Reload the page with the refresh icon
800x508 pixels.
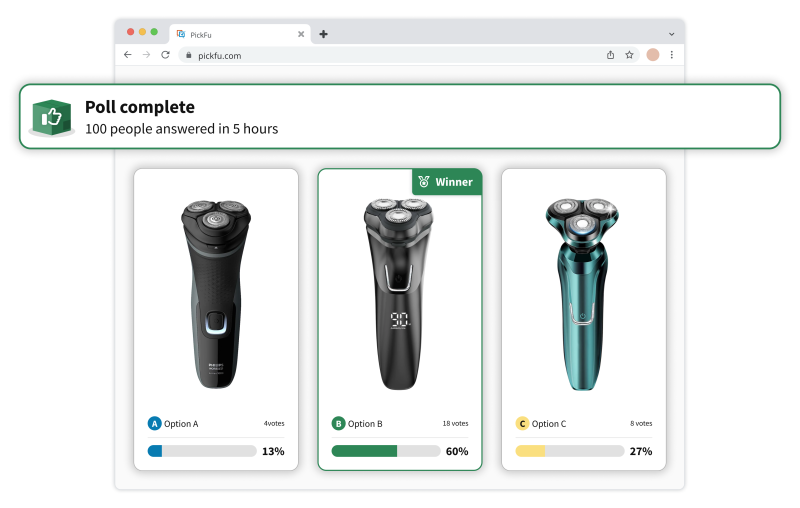click(x=165, y=55)
